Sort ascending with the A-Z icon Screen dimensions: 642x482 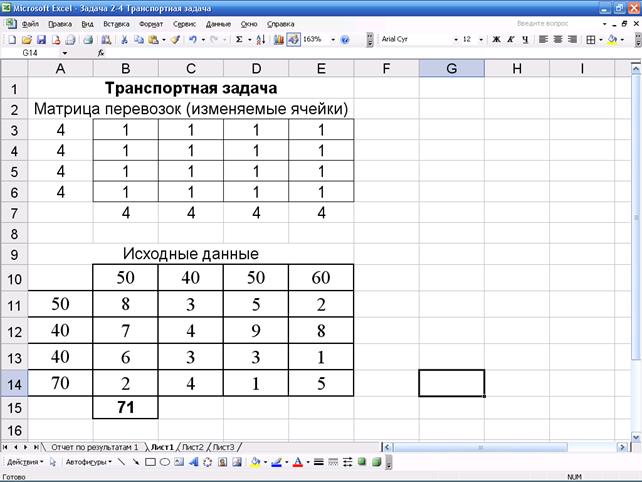(261, 40)
